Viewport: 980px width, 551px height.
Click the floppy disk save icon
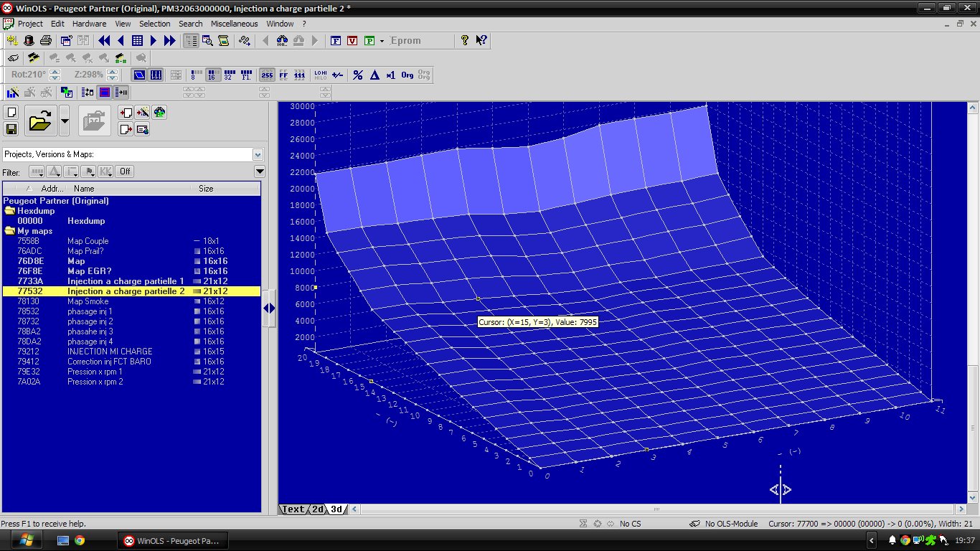[11, 129]
